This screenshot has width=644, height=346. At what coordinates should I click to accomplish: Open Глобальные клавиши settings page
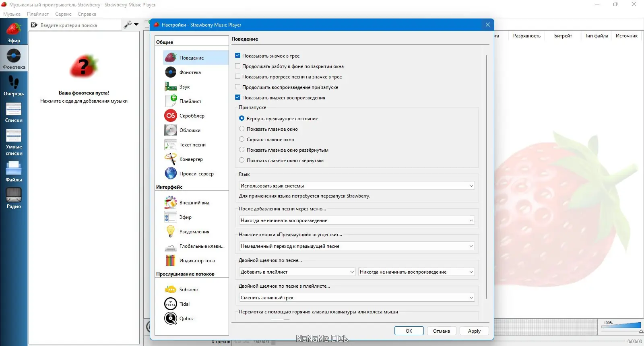[196, 246]
